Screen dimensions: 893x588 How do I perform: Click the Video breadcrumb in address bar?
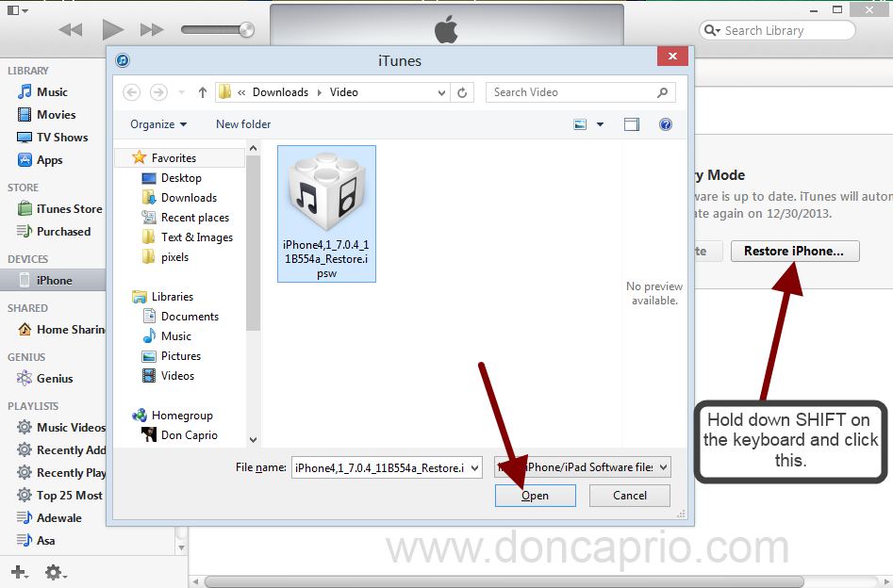(x=344, y=92)
